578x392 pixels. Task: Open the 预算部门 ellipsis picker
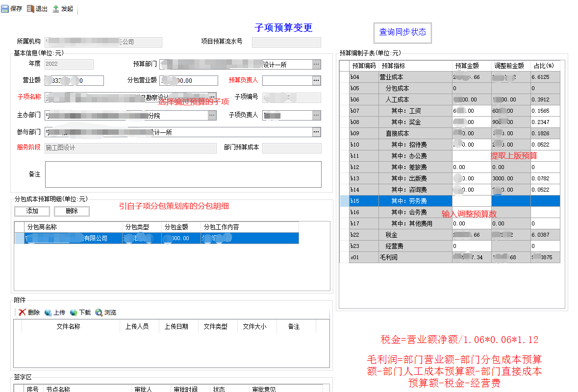coord(316,65)
